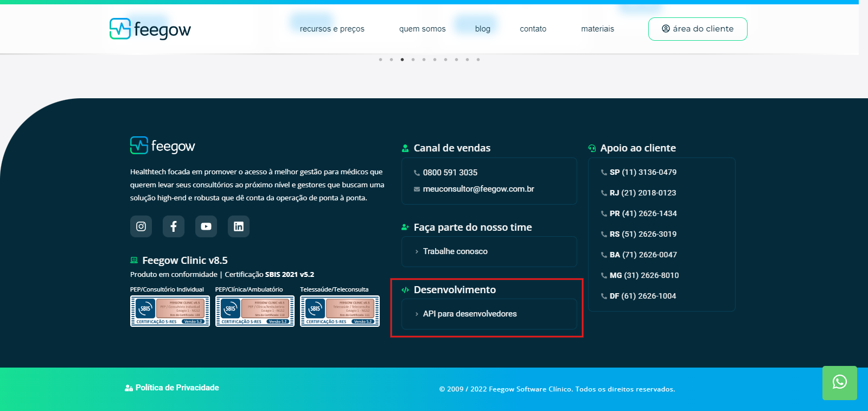Open Telessaúde/Teleconsulta SBIS certificate
This screenshot has height=411, width=868.
pyautogui.click(x=340, y=311)
